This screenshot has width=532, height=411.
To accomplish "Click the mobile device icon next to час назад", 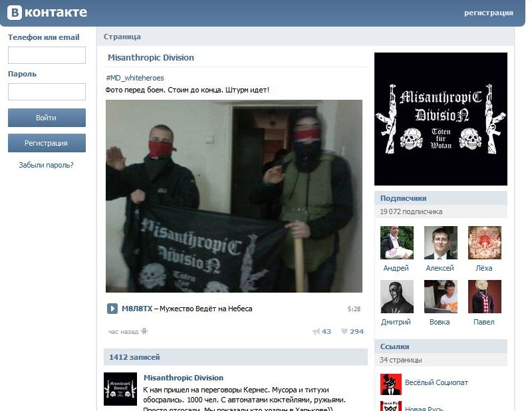I will 144,331.
